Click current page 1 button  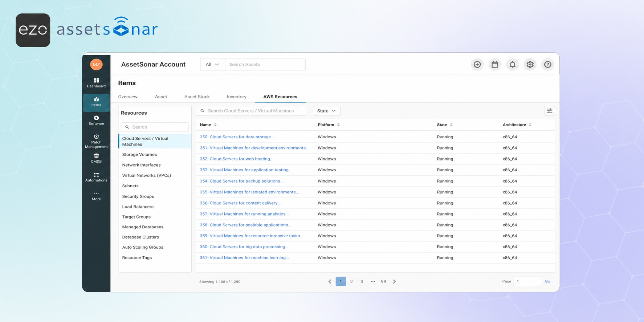341,281
